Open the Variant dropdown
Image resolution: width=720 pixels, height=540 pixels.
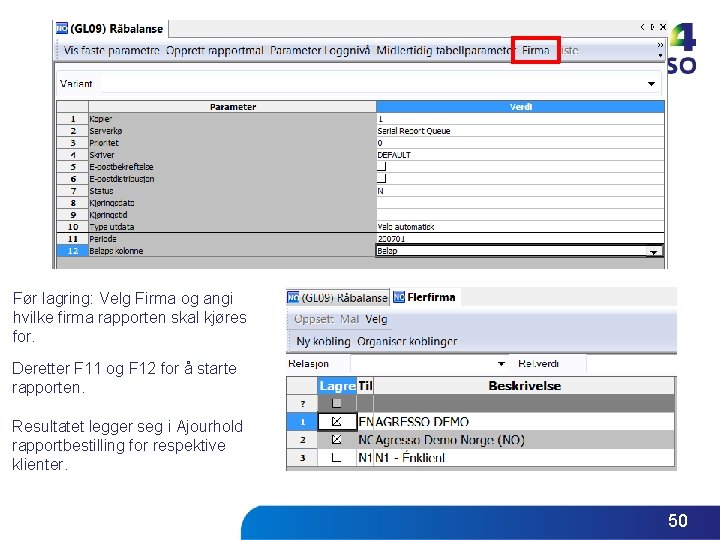point(651,84)
